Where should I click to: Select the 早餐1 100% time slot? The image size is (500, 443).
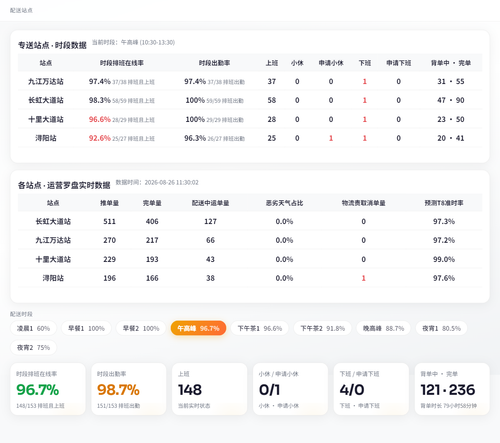(86, 328)
